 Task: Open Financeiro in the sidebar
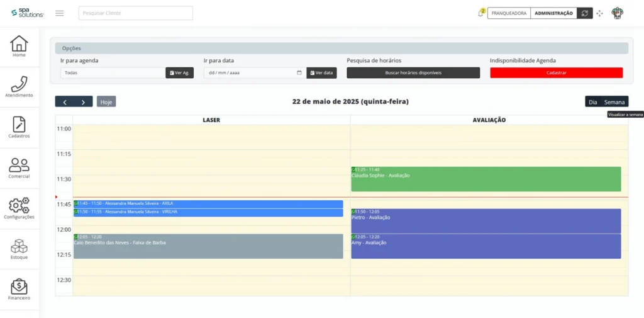(x=19, y=289)
